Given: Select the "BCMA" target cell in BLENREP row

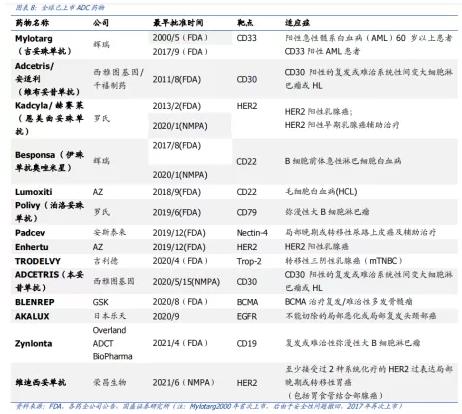Looking at the screenshot, I should pos(247,302).
